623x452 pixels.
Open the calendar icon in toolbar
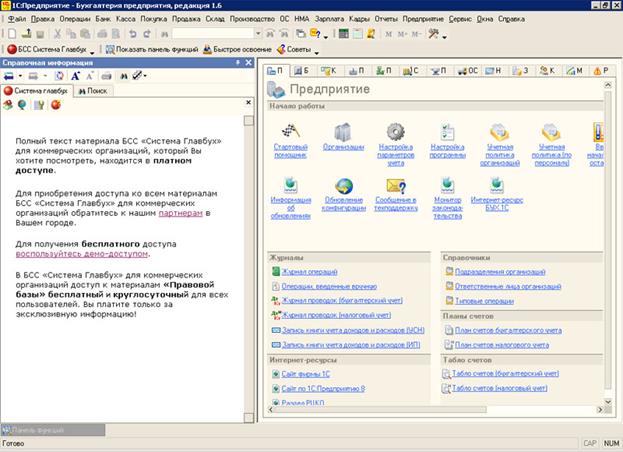click(358, 34)
